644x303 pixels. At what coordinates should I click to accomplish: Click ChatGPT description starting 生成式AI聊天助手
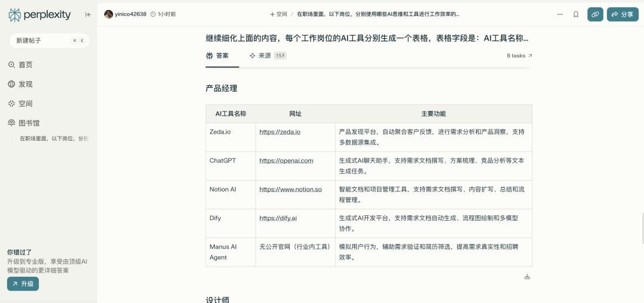(432, 166)
